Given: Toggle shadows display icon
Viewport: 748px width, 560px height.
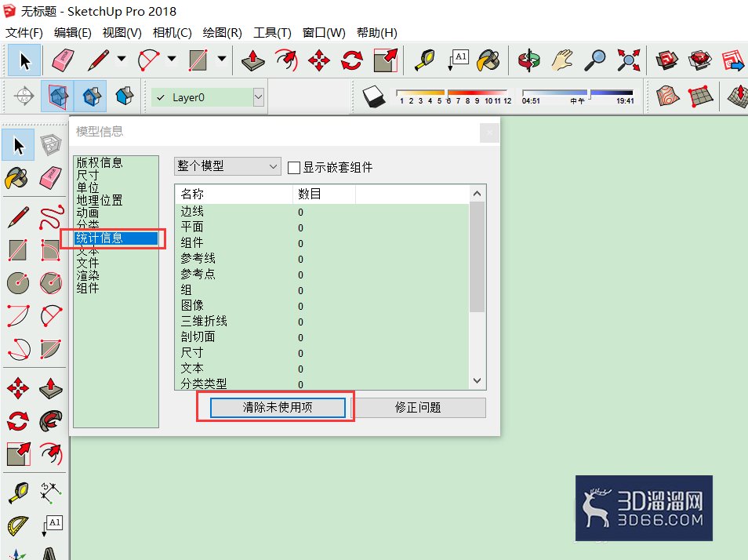Looking at the screenshot, I should coord(373,96).
